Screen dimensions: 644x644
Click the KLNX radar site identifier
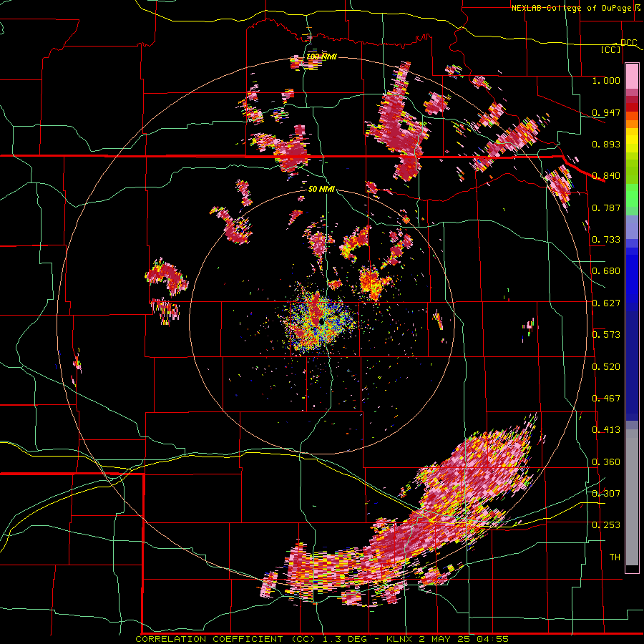point(401,639)
